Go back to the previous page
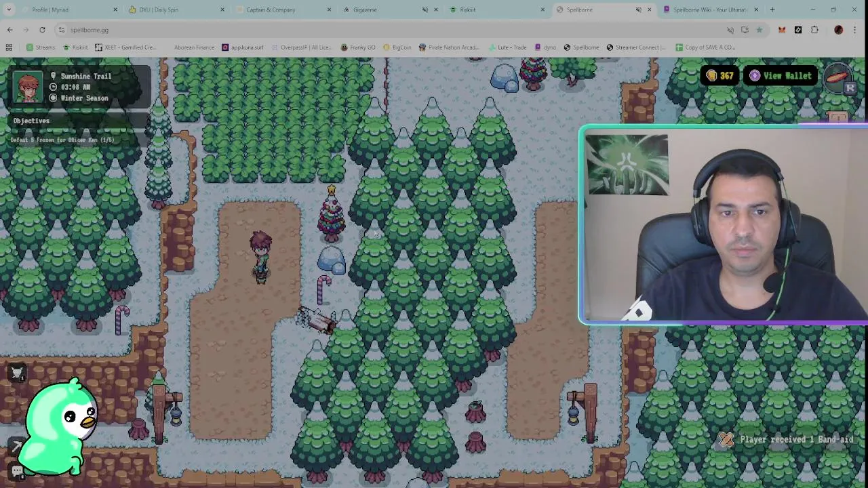The image size is (868, 488). pyautogui.click(x=9, y=30)
